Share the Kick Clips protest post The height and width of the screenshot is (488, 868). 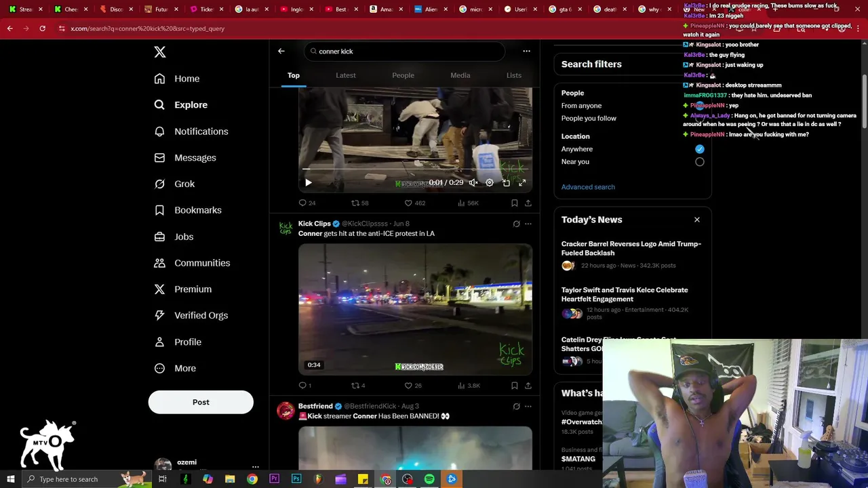tap(528, 386)
